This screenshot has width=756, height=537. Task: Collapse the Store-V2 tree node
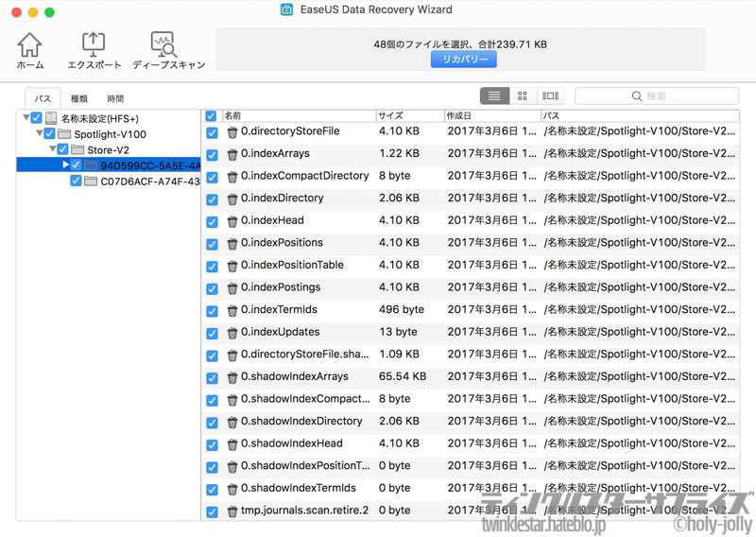[x=52, y=148]
